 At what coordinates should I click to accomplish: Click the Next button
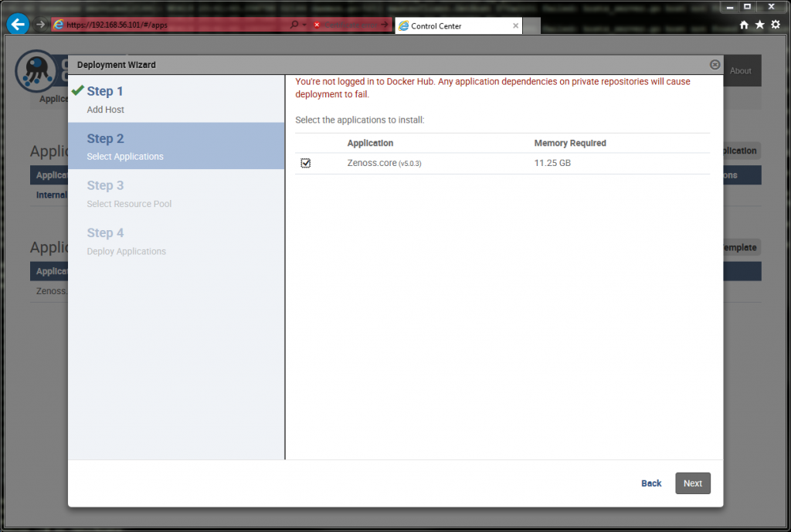tap(692, 483)
